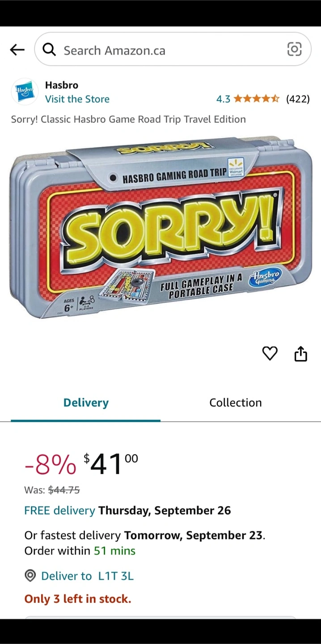Screen dimensions: 321x644
Task: Tap the Hasbro brand name
Action: coord(62,85)
